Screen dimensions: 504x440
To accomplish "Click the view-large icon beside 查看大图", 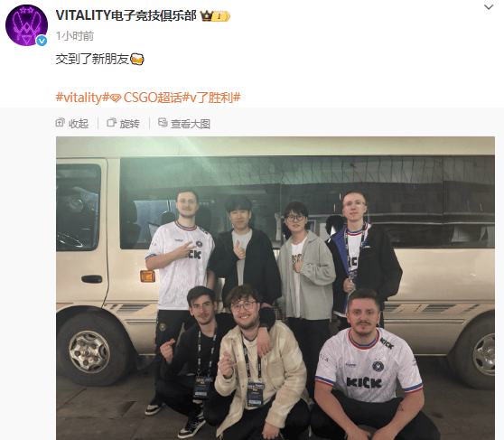I will 163,123.
